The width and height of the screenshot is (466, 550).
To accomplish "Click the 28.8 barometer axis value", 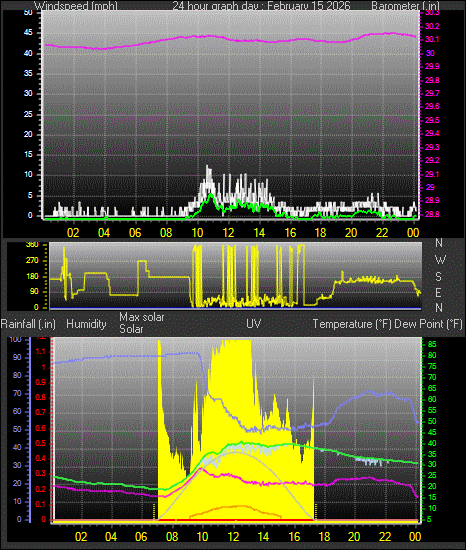I will 432,214.
